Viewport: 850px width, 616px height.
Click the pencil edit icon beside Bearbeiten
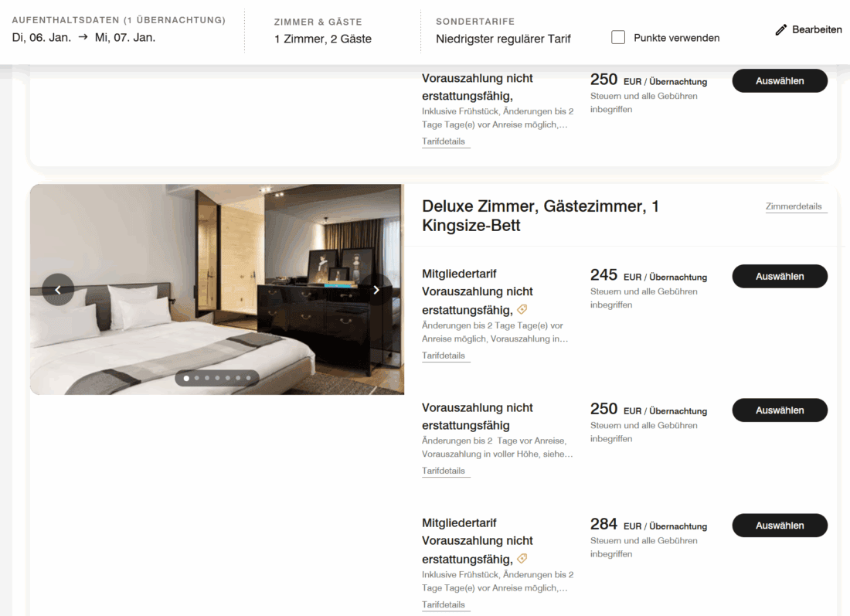pos(780,30)
